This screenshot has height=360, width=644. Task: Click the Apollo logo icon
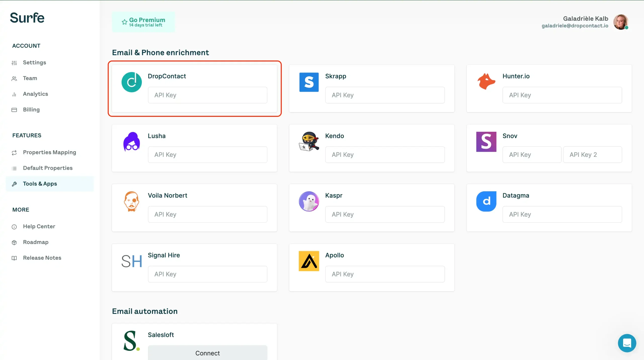309,261
